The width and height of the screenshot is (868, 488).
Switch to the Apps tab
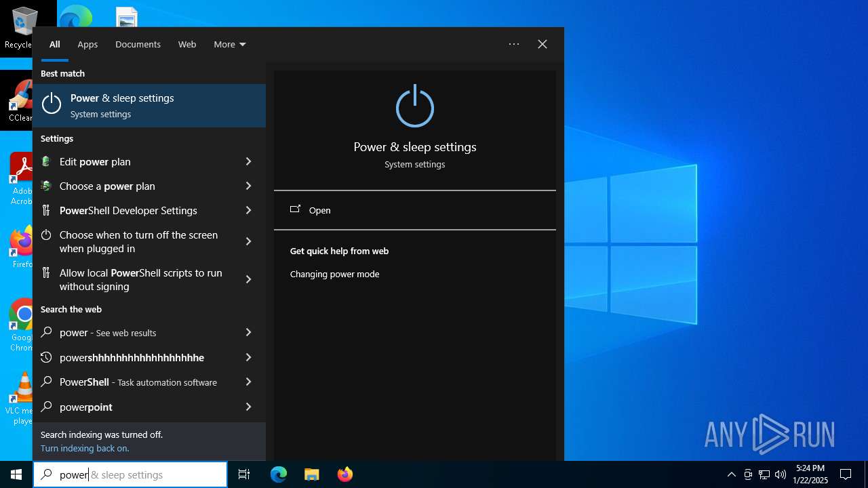click(x=87, y=44)
